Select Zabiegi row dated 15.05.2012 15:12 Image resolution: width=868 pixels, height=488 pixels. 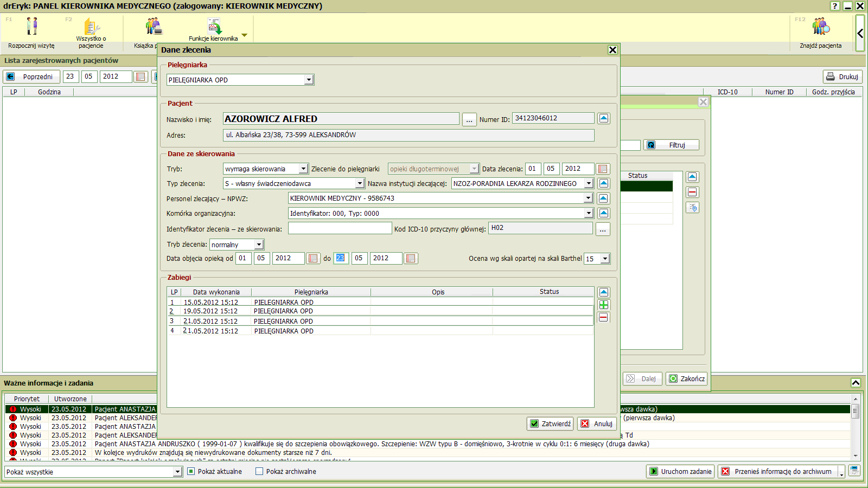click(x=380, y=302)
